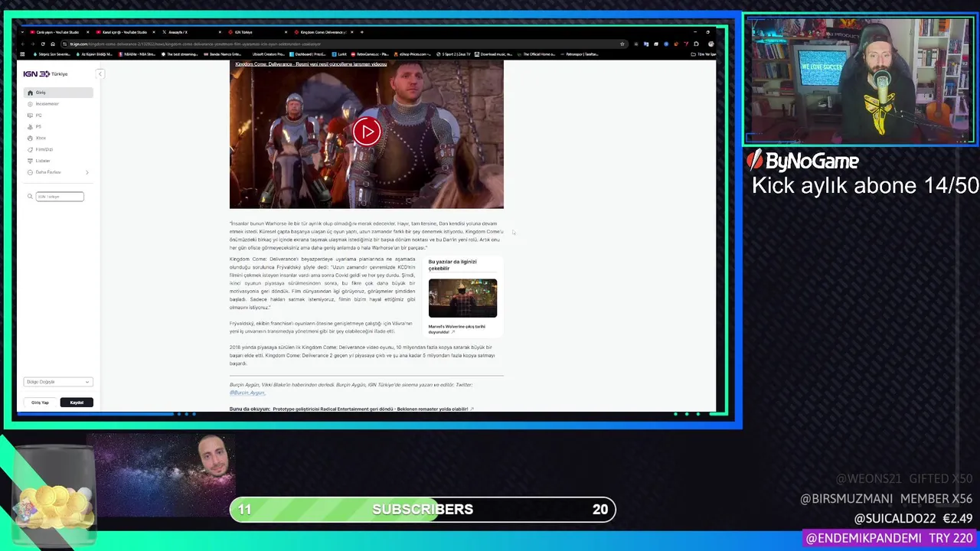This screenshot has height=551, width=980.
Task: Click the Xbox icon in the sidebar
Action: coord(30,139)
